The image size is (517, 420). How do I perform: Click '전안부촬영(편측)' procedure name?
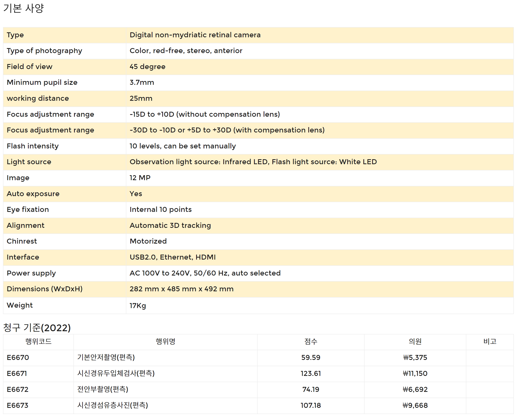click(103, 389)
